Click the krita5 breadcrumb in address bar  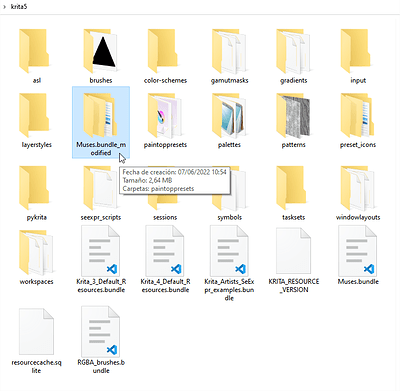[x=19, y=6]
